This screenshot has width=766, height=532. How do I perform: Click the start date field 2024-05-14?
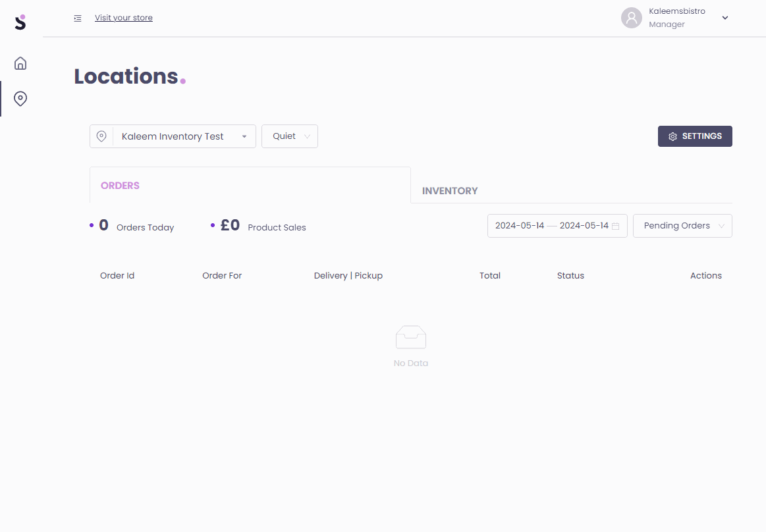520,226
